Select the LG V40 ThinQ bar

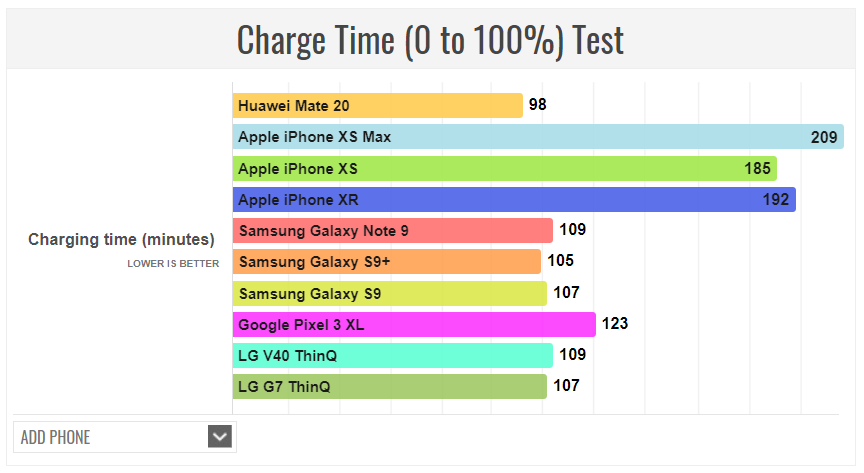[393, 356]
